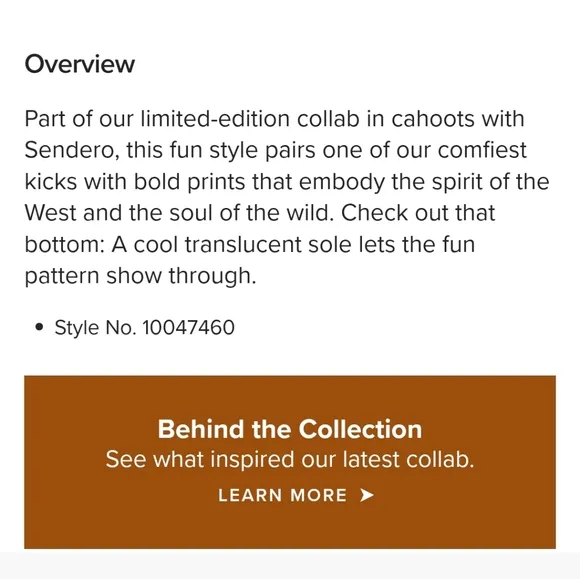Viewport: 580px width, 579px height.
Task: Click 'bold prints' in the overview paragraph
Action: (189, 182)
